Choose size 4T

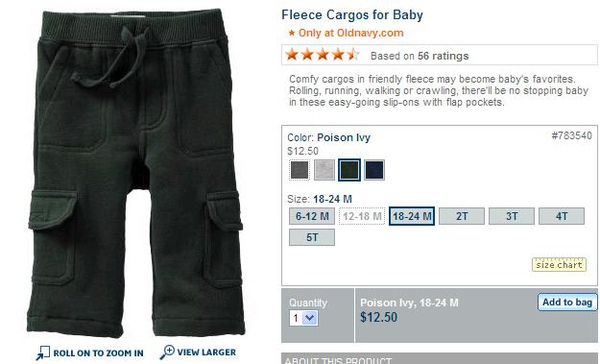click(x=561, y=216)
